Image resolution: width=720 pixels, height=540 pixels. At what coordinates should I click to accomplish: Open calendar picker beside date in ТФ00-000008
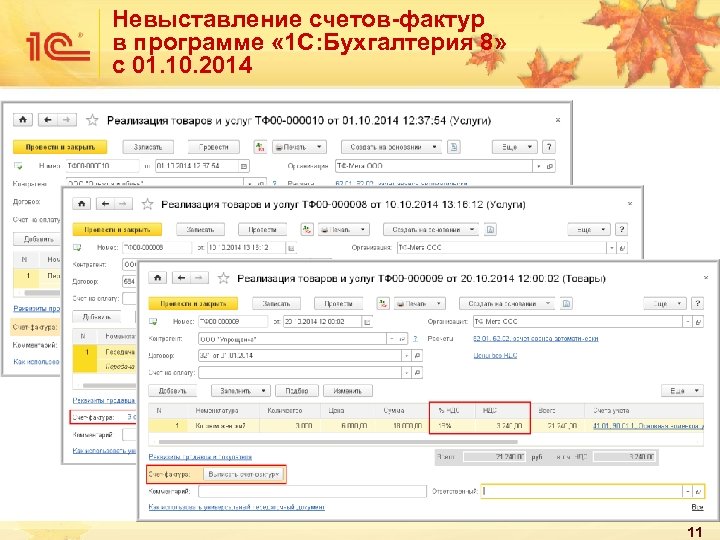coord(291,248)
